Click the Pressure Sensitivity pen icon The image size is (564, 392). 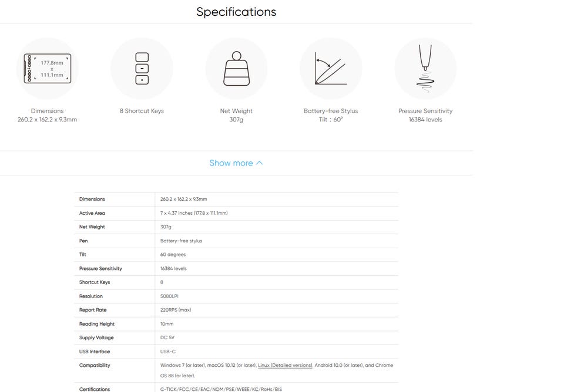point(425,69)
